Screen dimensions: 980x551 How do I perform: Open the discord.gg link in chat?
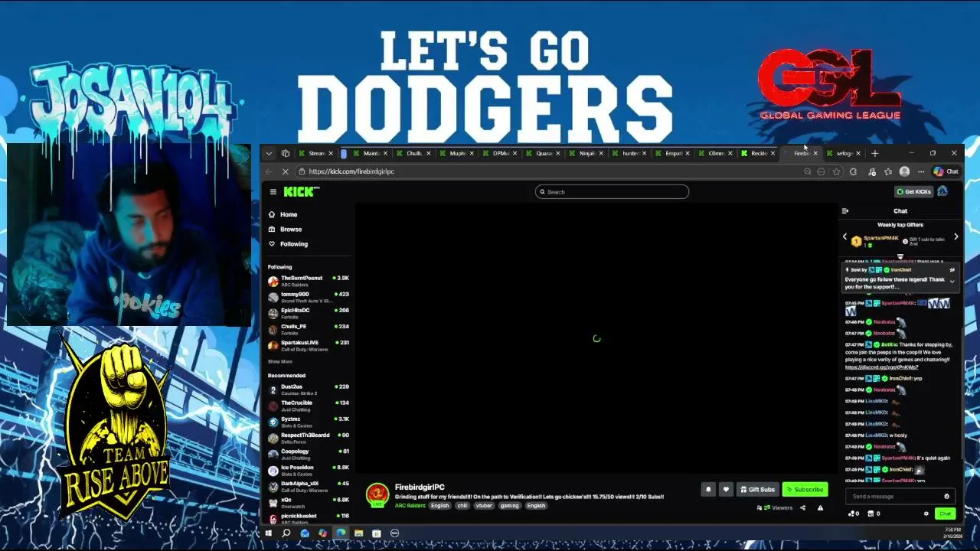[881, 367]
